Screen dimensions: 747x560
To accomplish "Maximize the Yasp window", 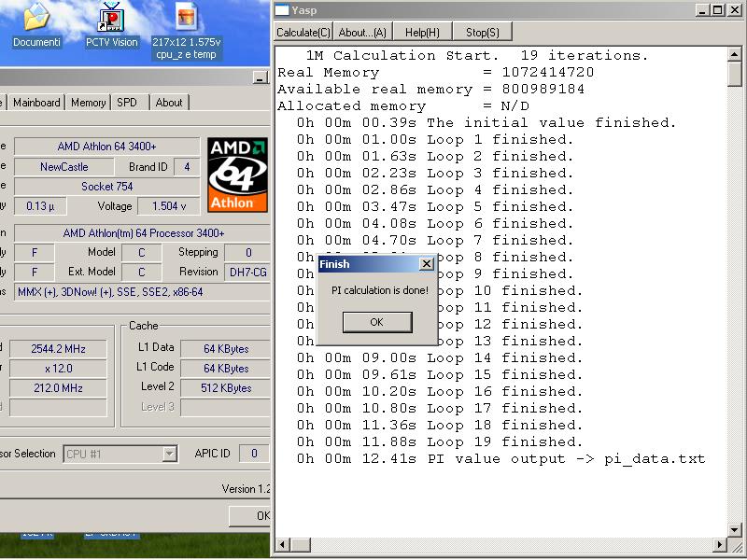I will 717,10.
